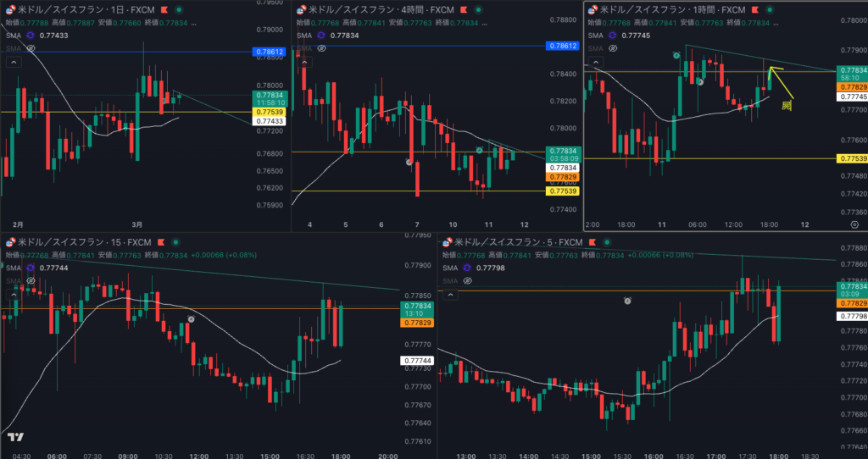Click the TradingView logo in the 15-minute chart
Image resolution: width=868 pixels, height=459 pixels.
(x=14, y=437)
